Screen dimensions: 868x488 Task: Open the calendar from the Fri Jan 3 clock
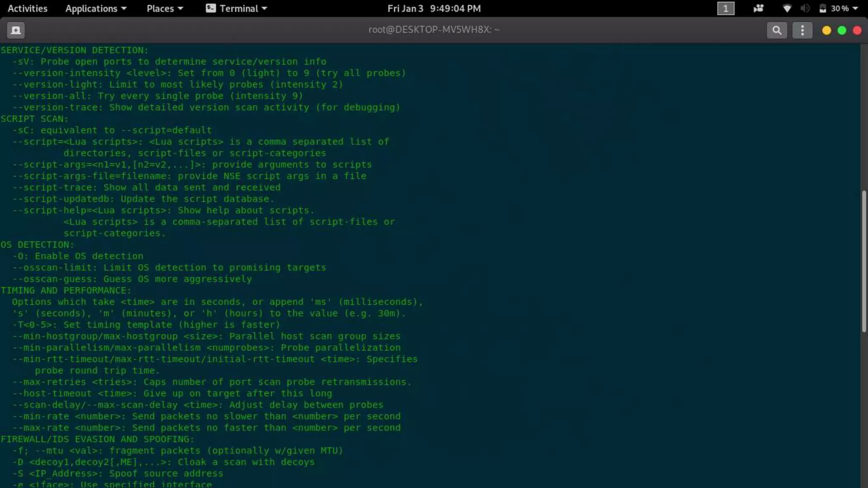[x=434, y=8]
